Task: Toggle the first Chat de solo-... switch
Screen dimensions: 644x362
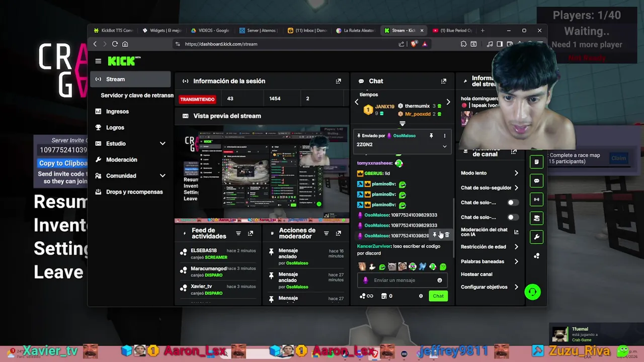Action: (512, 203)
